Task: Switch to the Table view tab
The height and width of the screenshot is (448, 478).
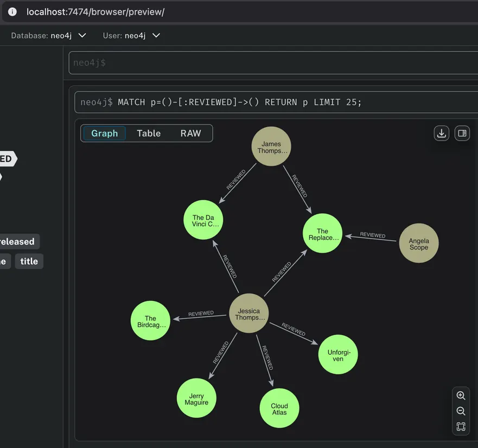Action: pos(149,133)
